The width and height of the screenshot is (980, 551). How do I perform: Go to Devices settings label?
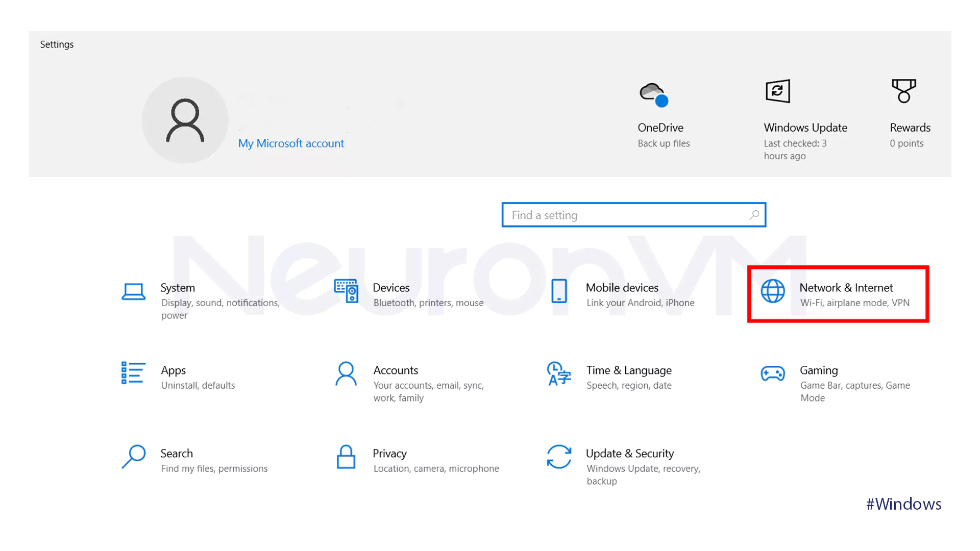[391, 288]
